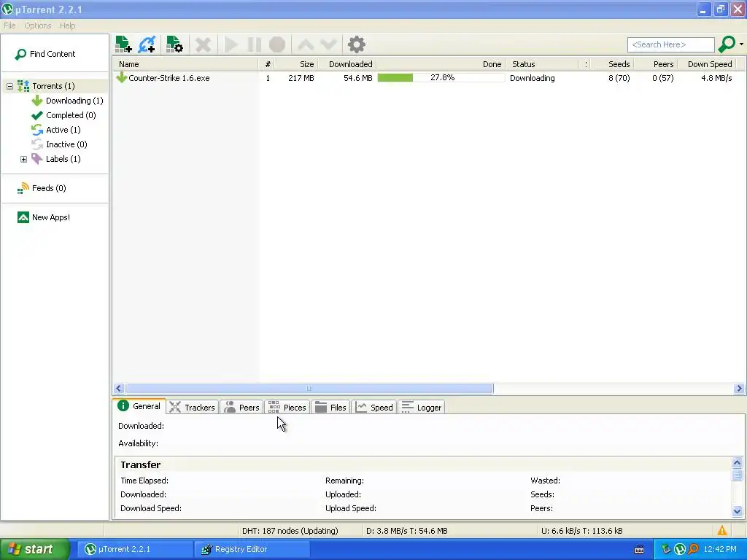
Task: Click the Start torrent play icon
Action: (231, 44)
